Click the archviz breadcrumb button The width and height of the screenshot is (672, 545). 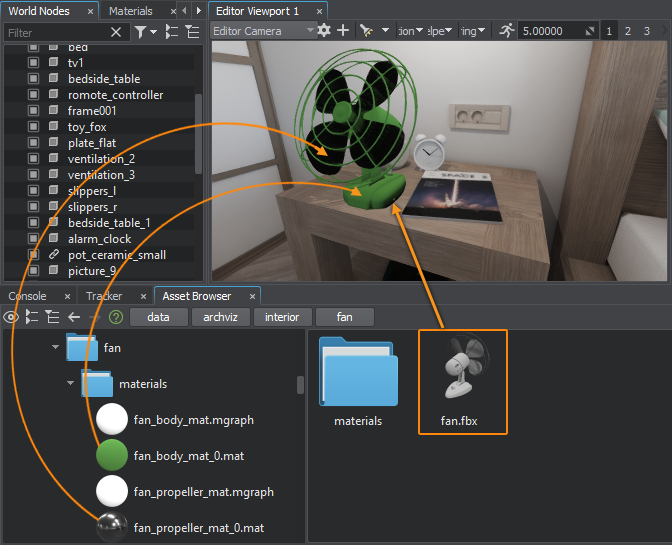point(220,317)
